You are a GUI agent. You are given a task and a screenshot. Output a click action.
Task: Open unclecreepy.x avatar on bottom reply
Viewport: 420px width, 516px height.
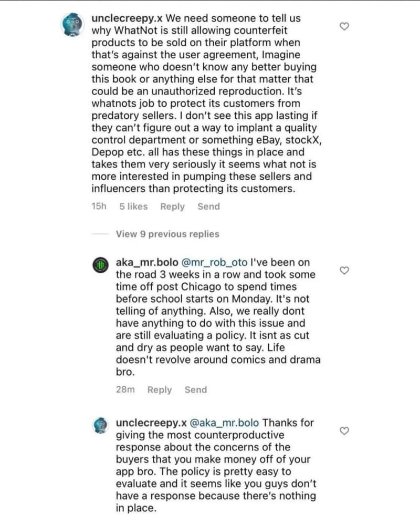click(101, 425)
